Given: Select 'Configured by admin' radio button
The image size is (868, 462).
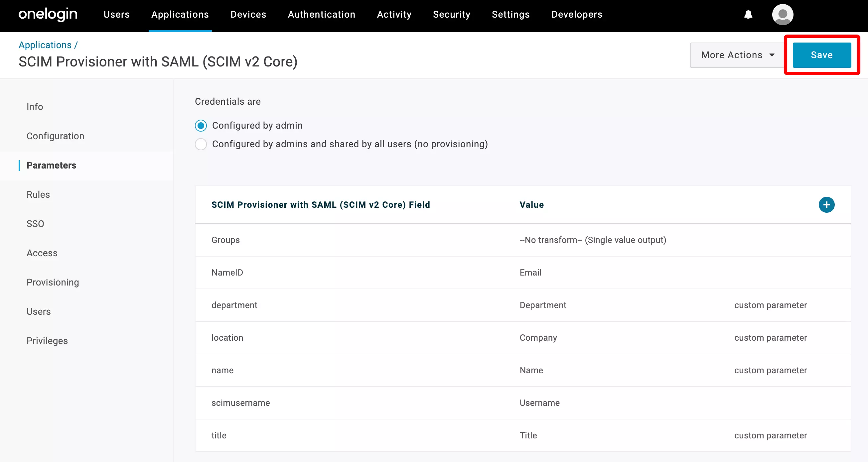Looking at the screenshot, I should coord(201,126).
